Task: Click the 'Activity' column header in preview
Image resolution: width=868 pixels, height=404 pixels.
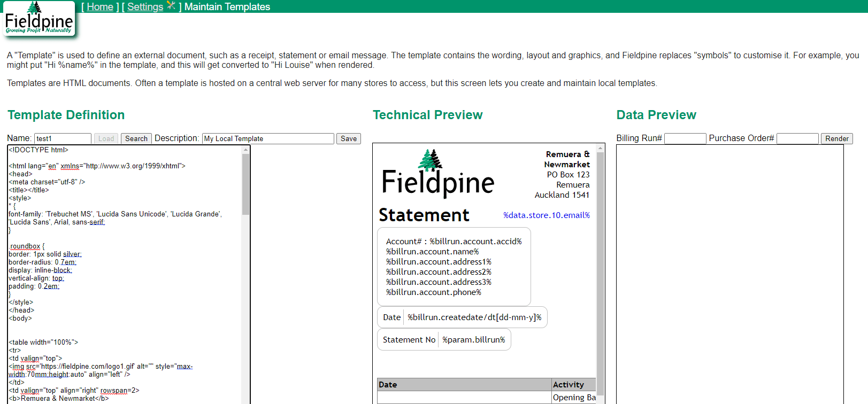Action: 573,385
